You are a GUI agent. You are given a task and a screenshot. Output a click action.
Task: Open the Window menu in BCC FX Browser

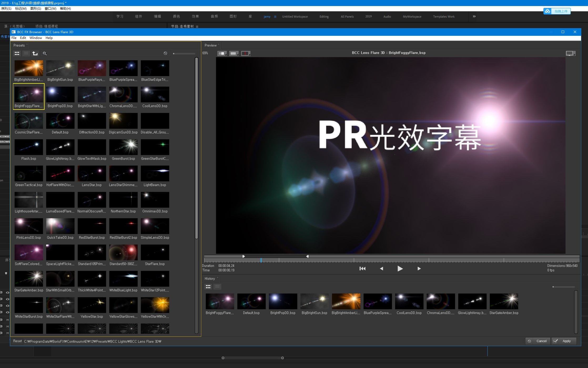click(x=36, y=38)
